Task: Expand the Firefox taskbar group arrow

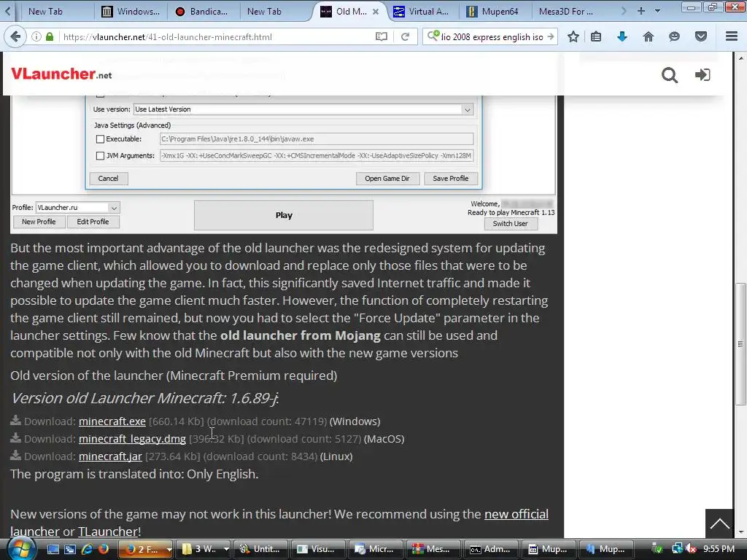Action: click(x=169, y=549)
